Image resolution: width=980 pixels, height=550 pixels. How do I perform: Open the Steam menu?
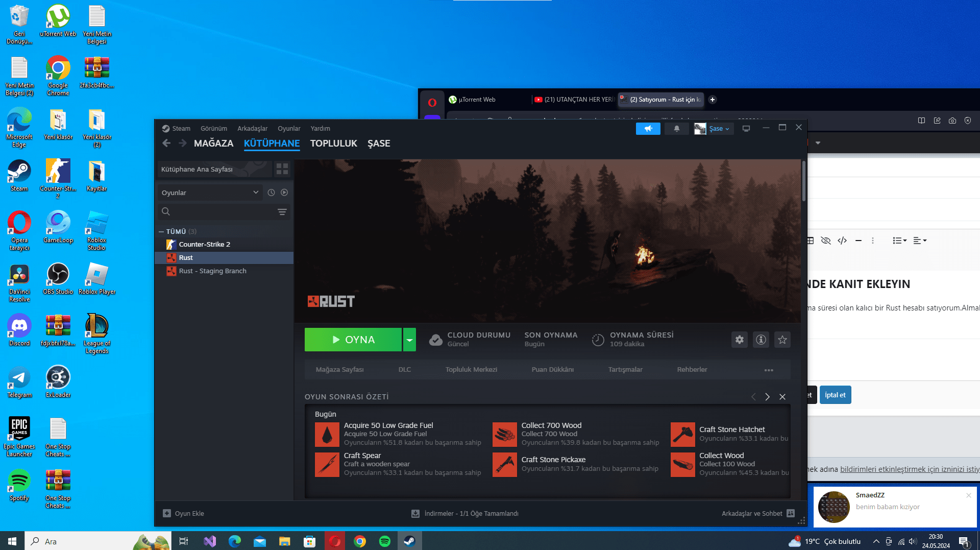[181, 129]
